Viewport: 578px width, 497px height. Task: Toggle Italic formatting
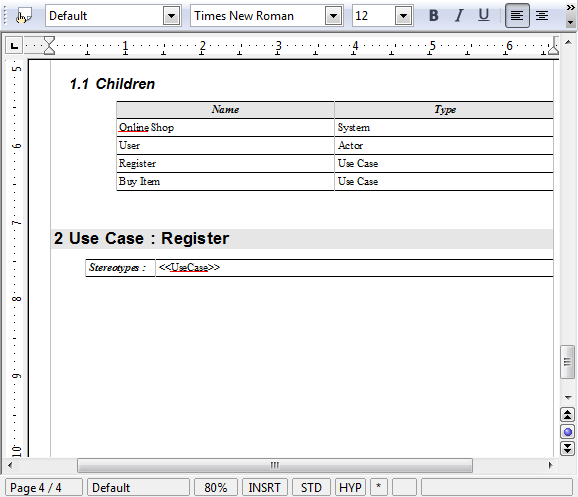click(459, 15)
